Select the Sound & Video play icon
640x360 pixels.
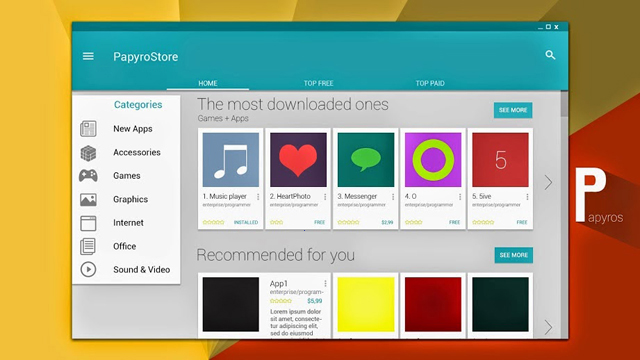pyautogui.click(x=88, y=269)
